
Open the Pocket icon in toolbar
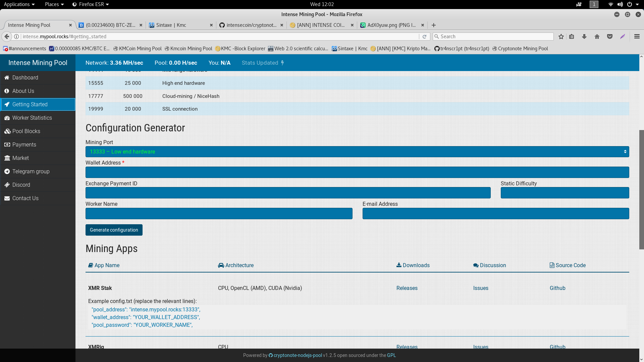coord(610,37)
